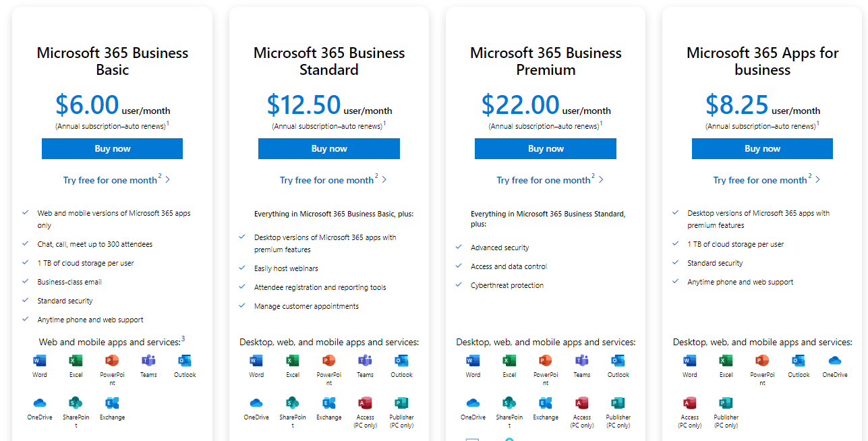Click Outlook icon under Business Premium plan
The height and width of the screenshot is (441, 868).
pyautogui.click(x=618, y=361)
